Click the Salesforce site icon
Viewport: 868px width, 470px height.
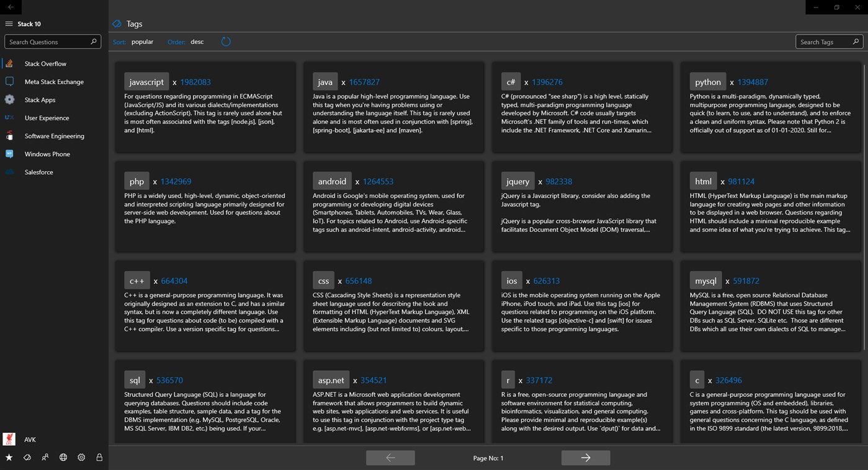click(x=9, y=172)
